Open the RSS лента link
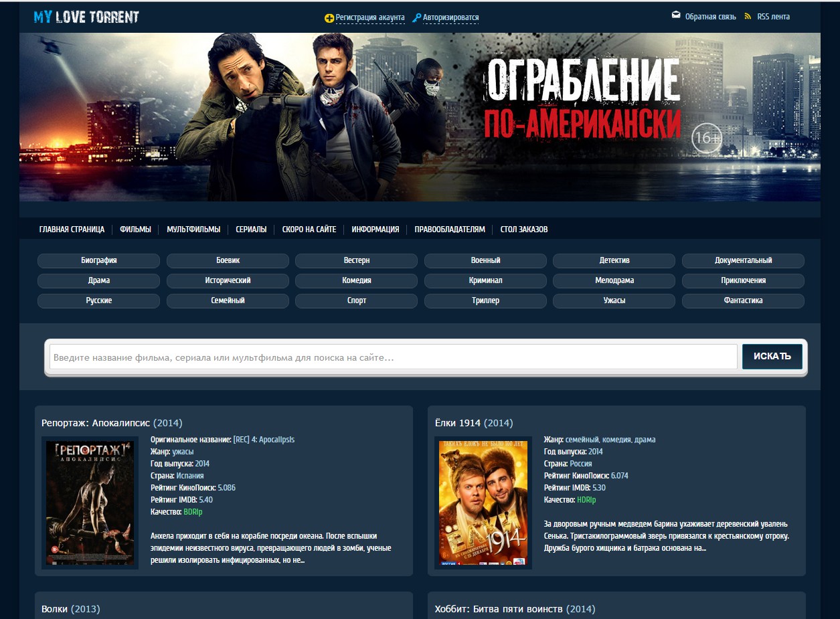The width and height of the screenshot is (840, 619). (x=773, y=17)
